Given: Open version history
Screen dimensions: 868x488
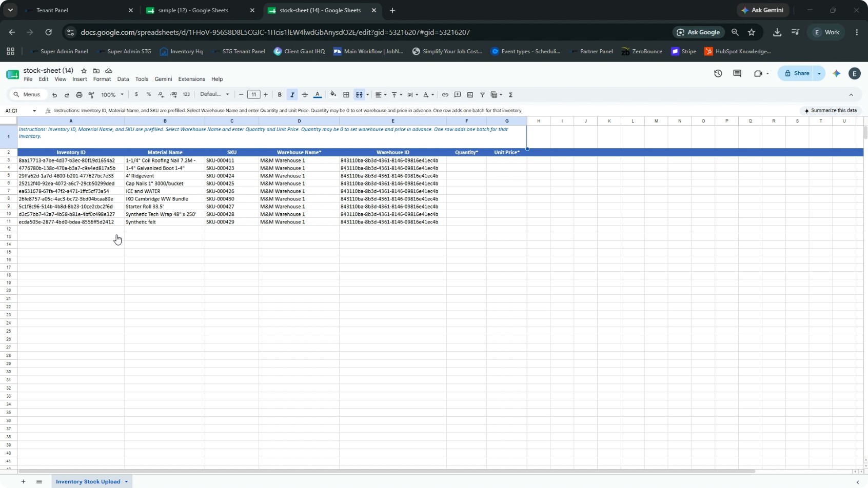Looking at the screenshot, I should [x=718, y=73].
